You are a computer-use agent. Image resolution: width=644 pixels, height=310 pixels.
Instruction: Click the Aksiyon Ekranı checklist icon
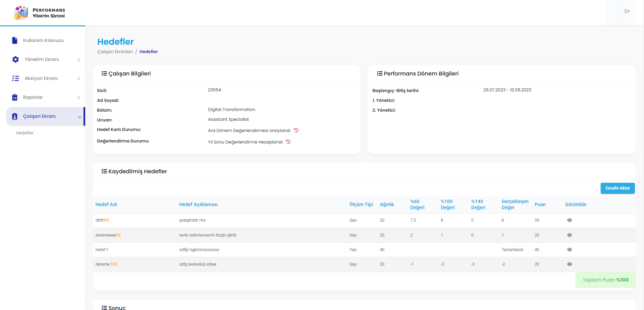click(x=16, y=78)
